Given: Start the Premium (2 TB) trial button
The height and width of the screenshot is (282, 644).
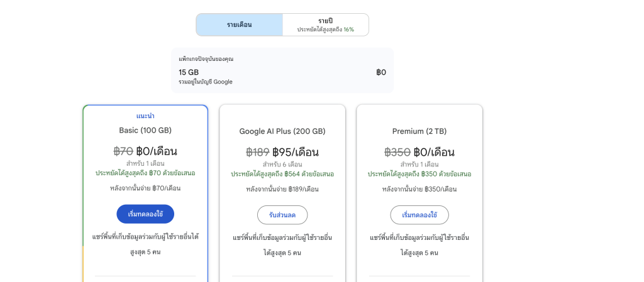Looking at the screenshot, I should 419,215.
